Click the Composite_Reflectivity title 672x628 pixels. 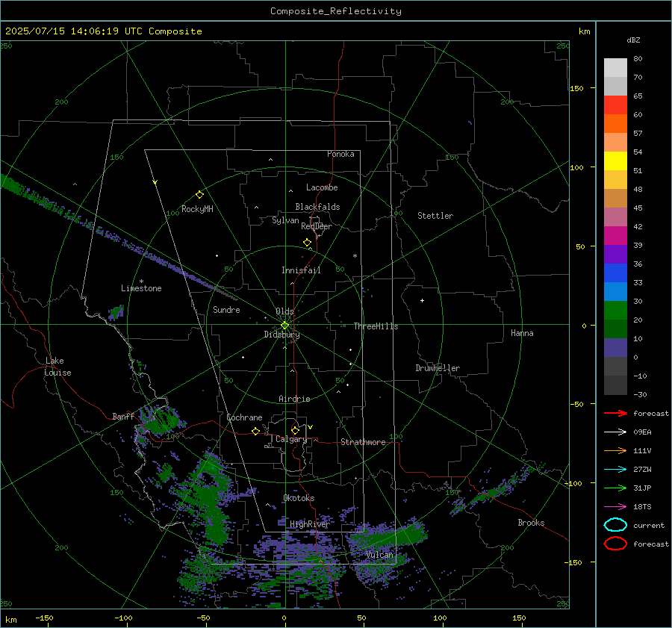coord(336,11)
